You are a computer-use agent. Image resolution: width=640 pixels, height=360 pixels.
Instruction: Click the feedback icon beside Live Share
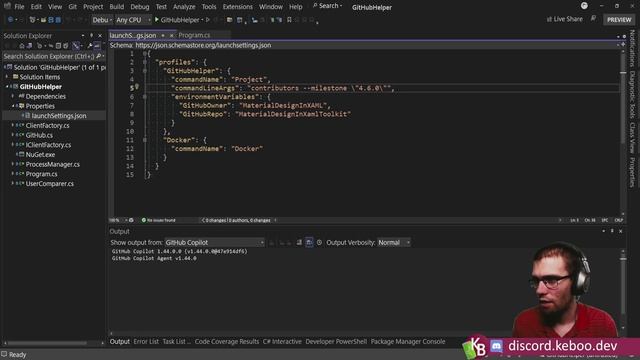click(593, 19)
